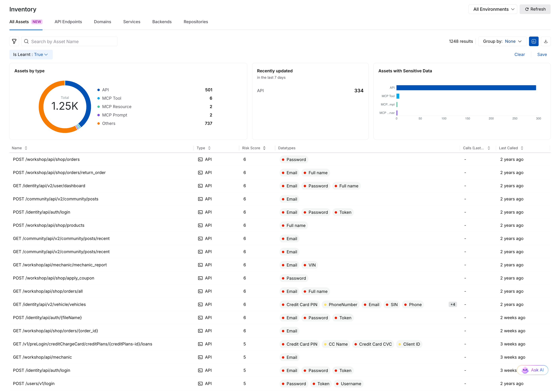Open GET /v1/preLogin/creditChargeCard loans row
559x392 pixels.
click(280, 344)
